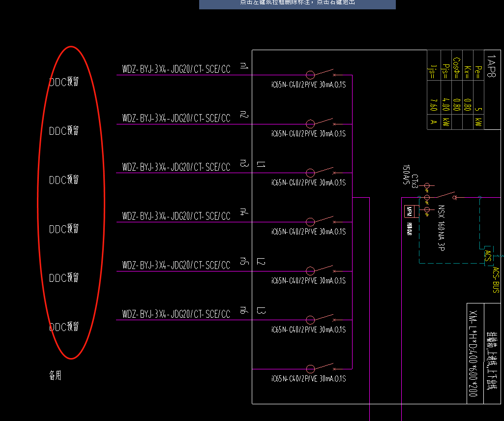504x421 pixels.
Task: Select the iC65N breaker text on circuit n2
Action: coord(309,133)
